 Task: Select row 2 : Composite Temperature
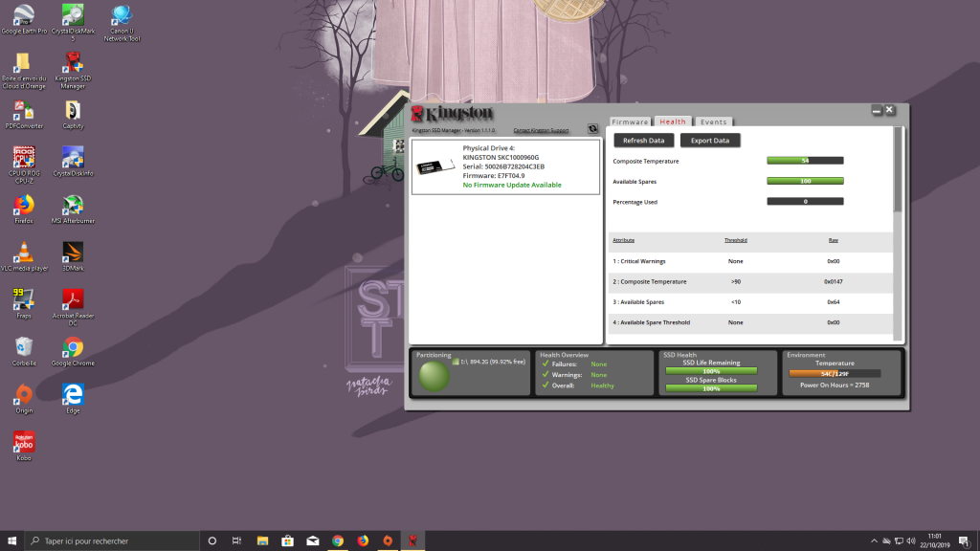coord(750,282)
